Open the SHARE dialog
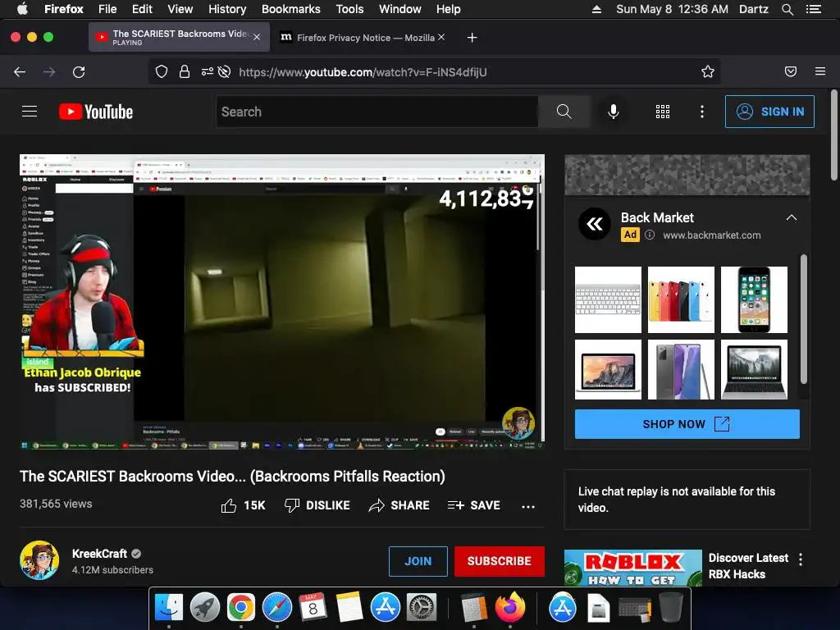The height and width of the screenshot is (630, 840). (399, 505)
